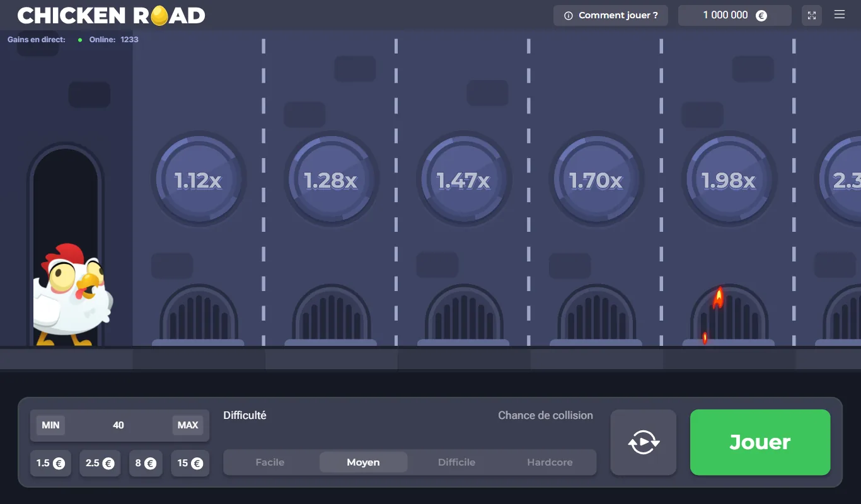Click the 1.12x multiplier manhole
The height and width of the screenshot is (504, 861).
198,180
